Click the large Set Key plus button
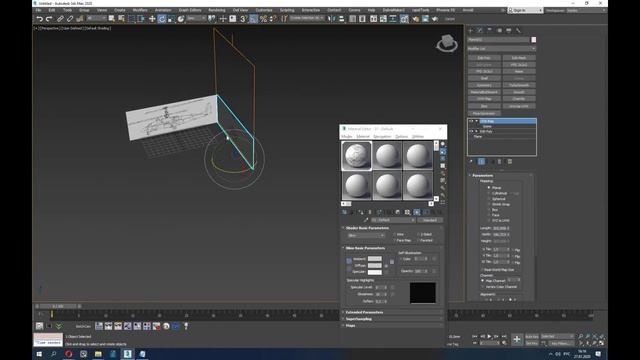The height and width of the screenshot is (360, 640). click(517, 339)
